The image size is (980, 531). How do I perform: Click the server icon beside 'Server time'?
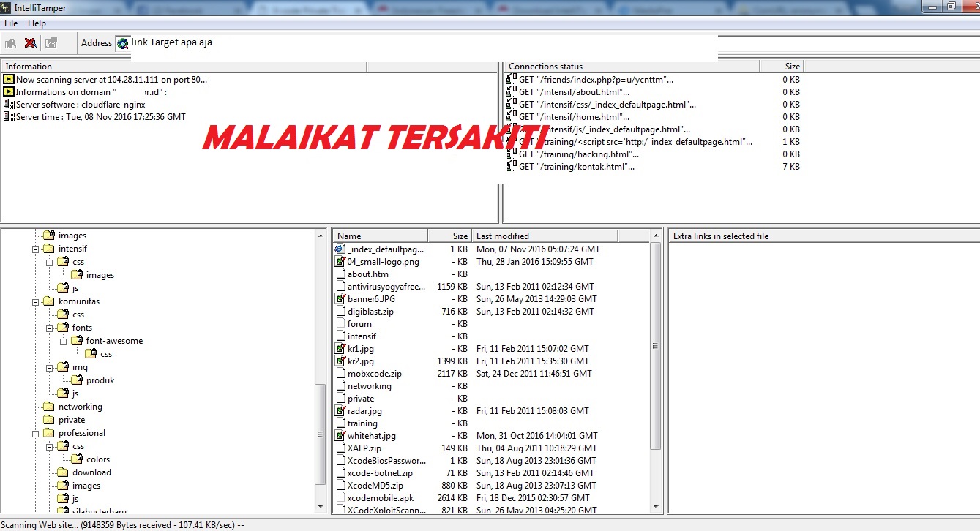tap(9, 116)
